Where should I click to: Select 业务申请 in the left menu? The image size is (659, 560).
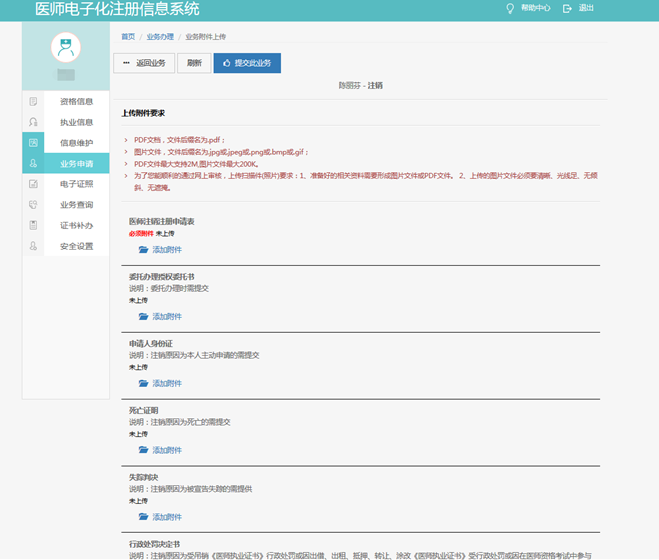76,163
